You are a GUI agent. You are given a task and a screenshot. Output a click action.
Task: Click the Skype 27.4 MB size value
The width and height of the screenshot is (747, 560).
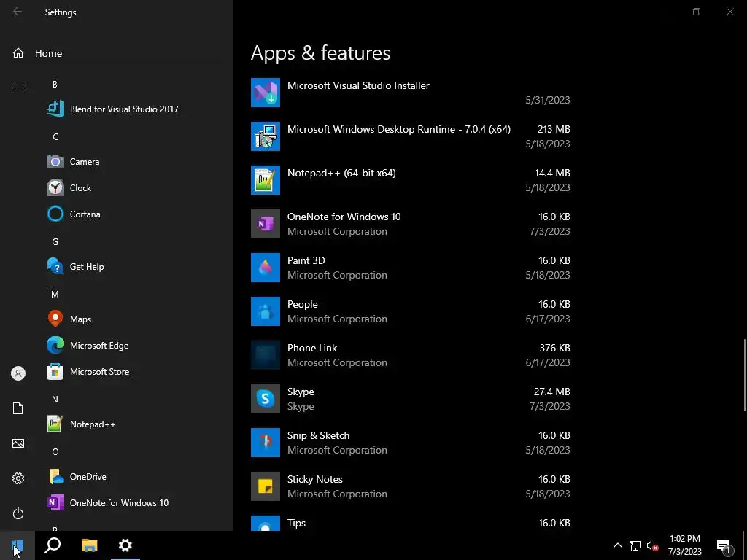click(x=551, y=392)
